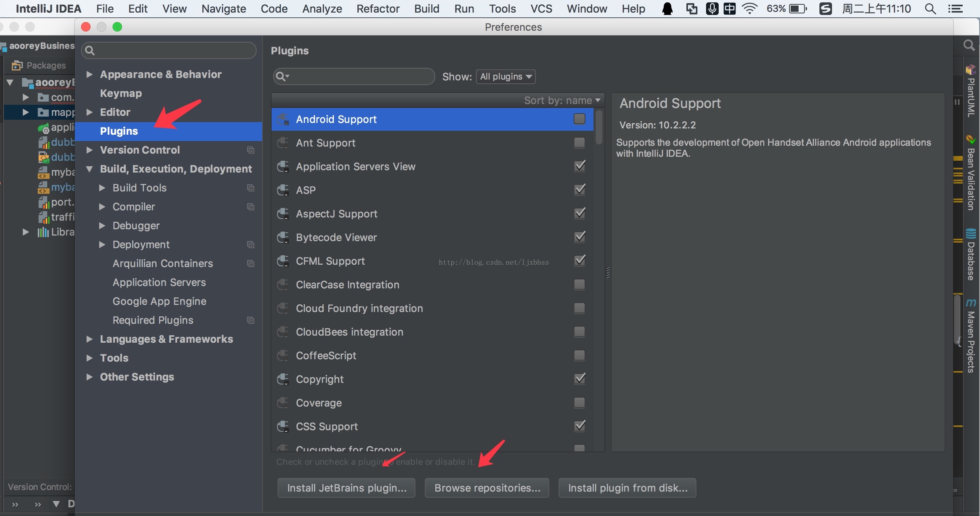Expand Languages & Frameworks node
This screenshot has width=980, height=516.
pyautogui.click(x=89, y=339)
